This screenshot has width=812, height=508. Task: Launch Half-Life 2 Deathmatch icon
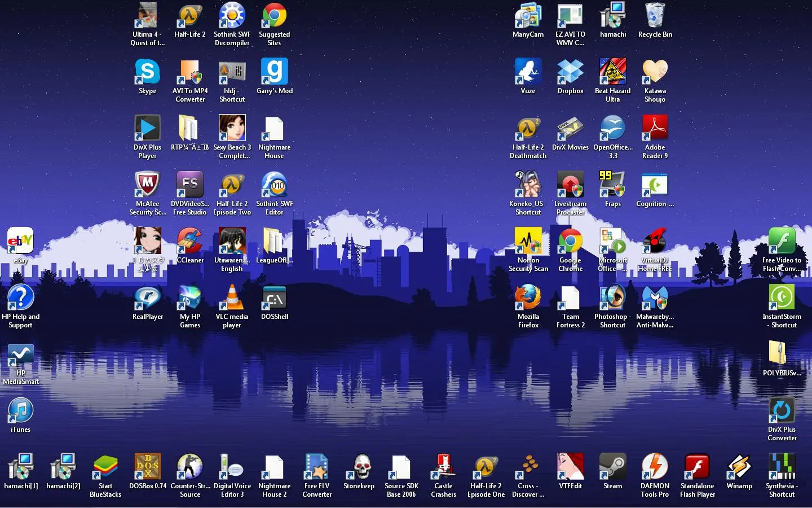tap(528, 128)
